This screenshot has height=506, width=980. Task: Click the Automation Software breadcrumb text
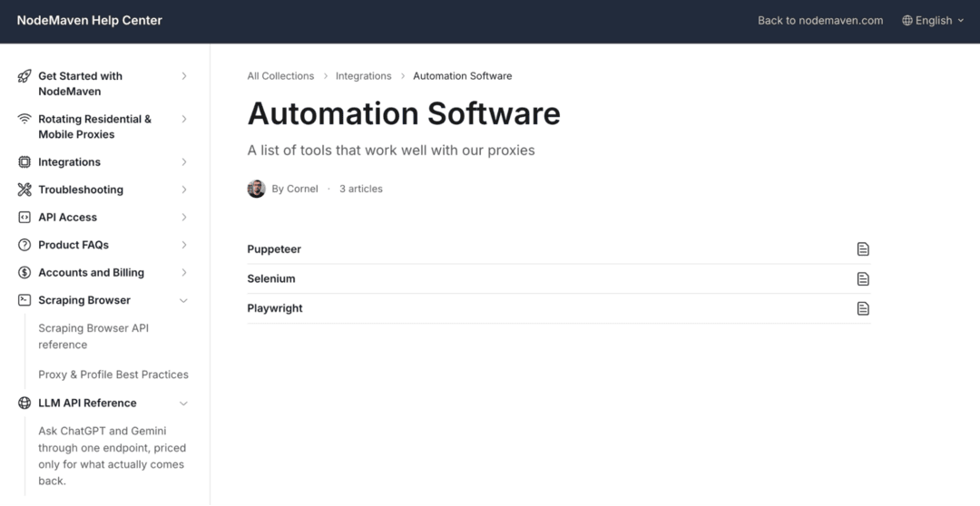(463, 75)
